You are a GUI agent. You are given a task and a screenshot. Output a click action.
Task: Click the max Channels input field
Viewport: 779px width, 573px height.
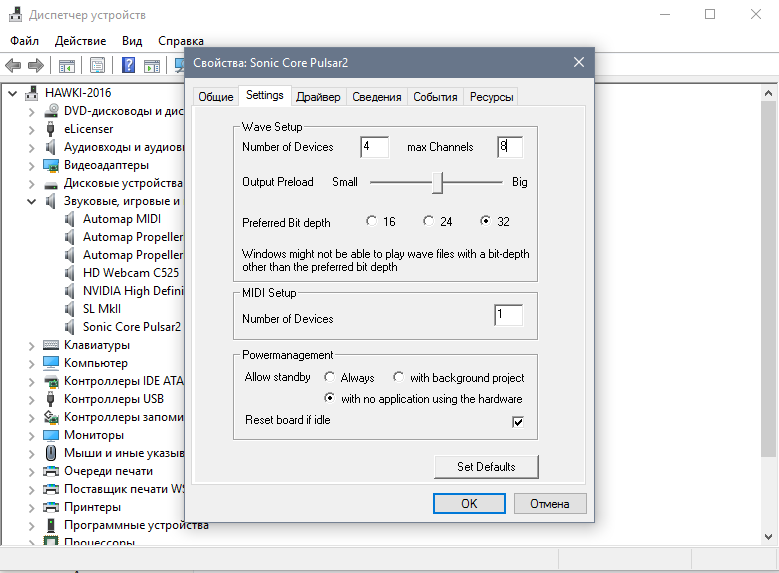point(510,147)
